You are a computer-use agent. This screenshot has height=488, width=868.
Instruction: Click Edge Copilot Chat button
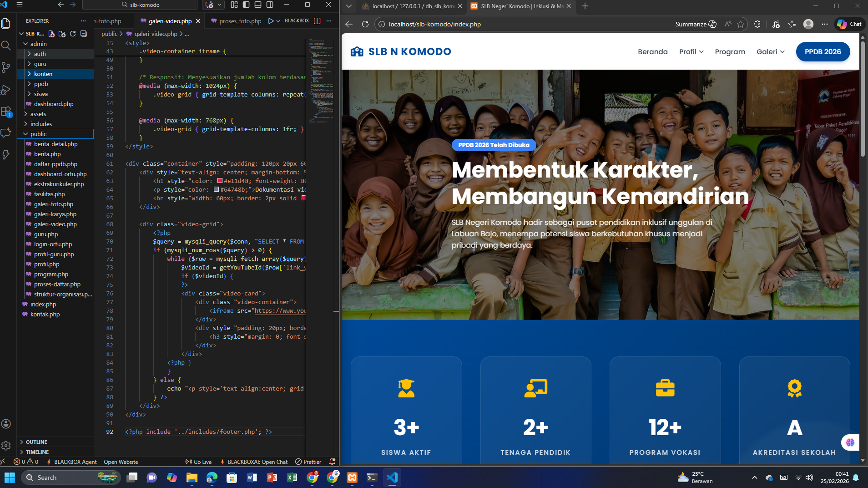pos(849,24)
